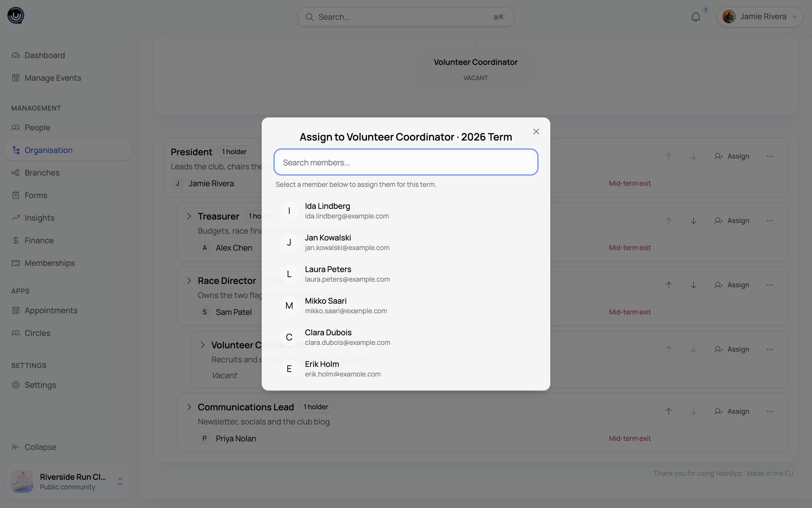
Task: Go to Dashboard in the sidebar
Action: tap(67, 55)
